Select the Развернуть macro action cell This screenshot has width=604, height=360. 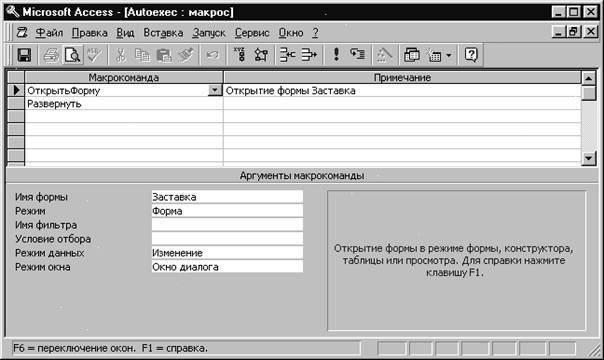(x=124, y=104)
